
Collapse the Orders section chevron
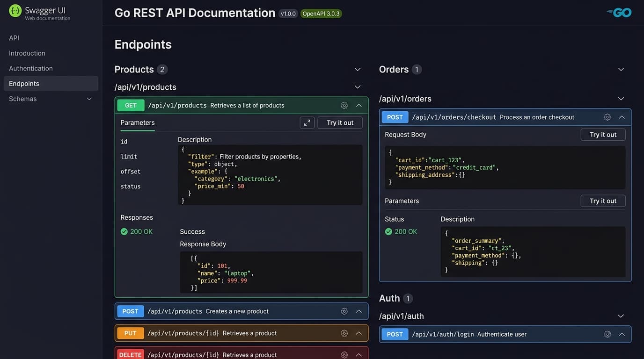[x=621, y=69]
